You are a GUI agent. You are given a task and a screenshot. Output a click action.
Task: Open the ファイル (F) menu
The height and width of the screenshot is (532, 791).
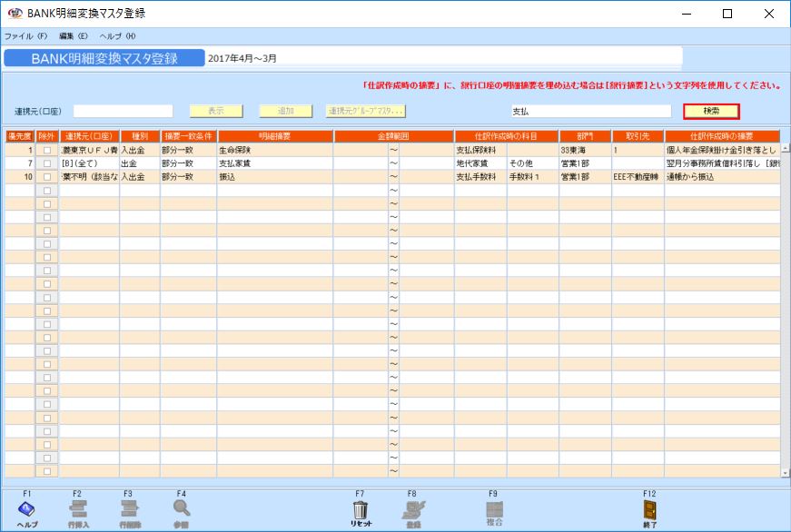[x=26, y=35]
